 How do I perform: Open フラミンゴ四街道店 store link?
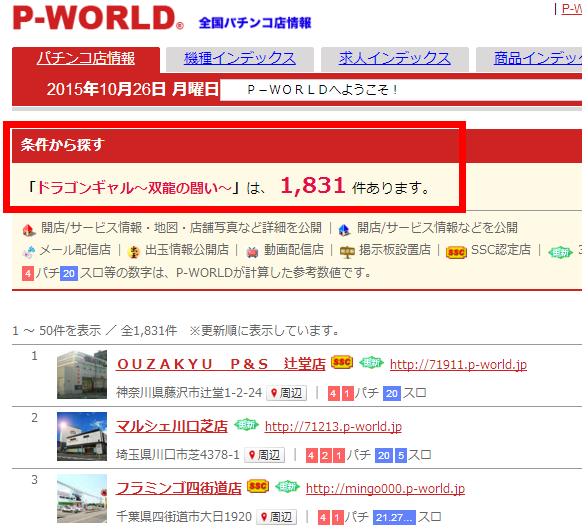click(179, 488)
